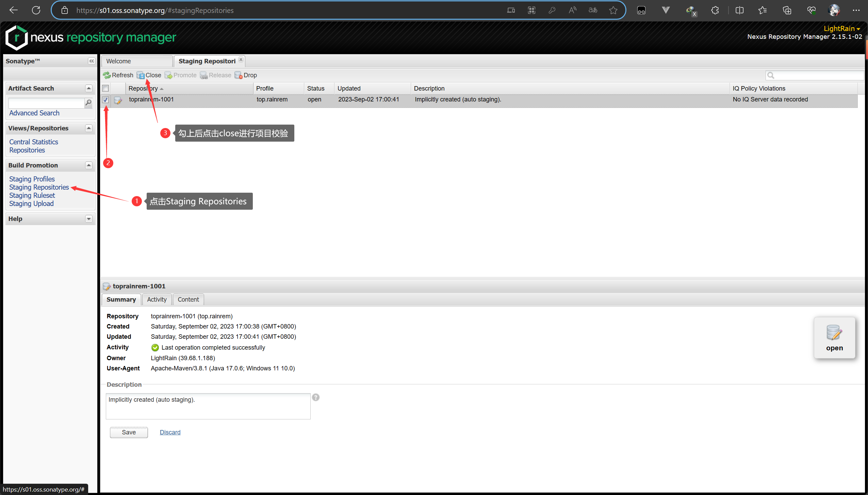Image resolution: width=868 pixels, height=495 pixels.
Task: Collapse the Build Promotion panel
Action: click(x=89, y=165)
